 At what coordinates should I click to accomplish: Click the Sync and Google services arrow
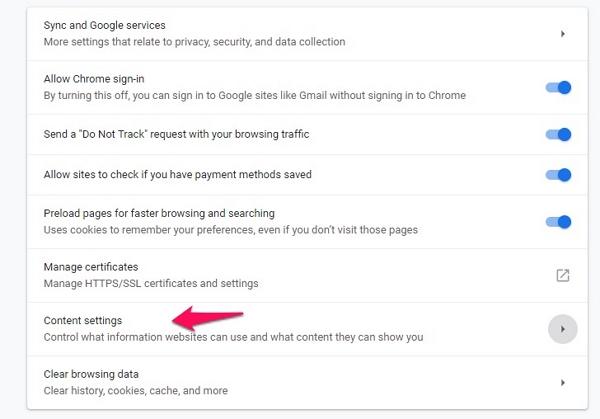point(562,34)
